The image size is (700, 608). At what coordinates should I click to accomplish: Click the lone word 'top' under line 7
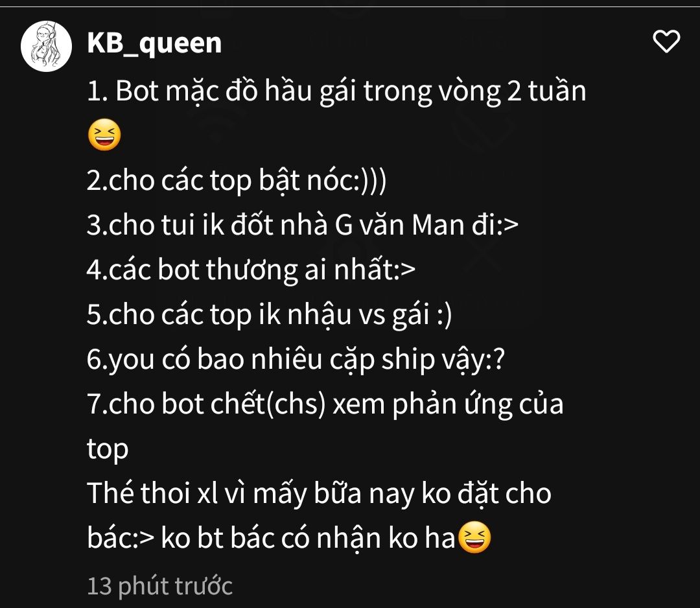pos(108,449)
